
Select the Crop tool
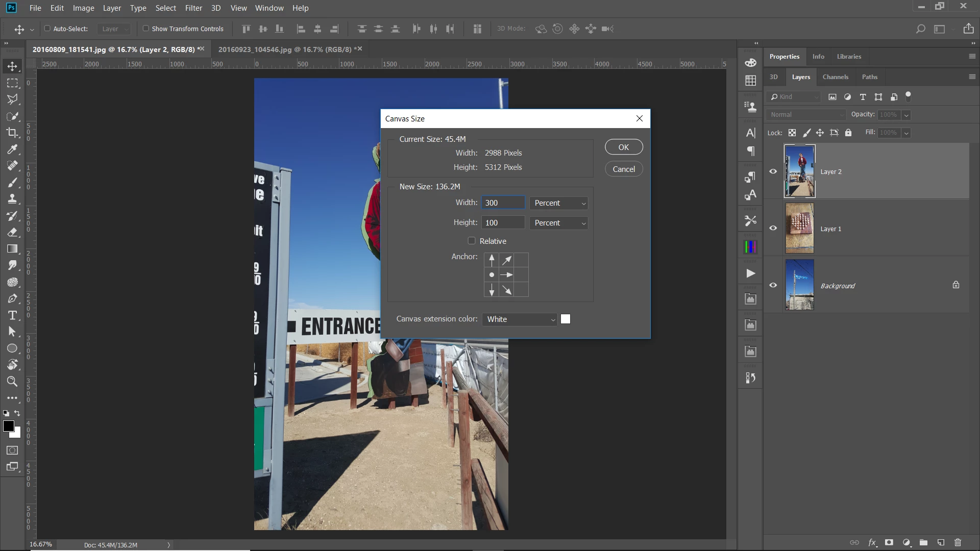click(12, 133)
